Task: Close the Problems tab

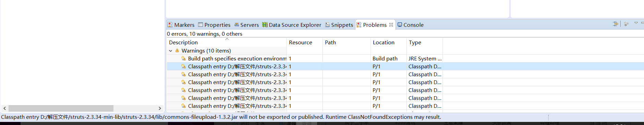Action: (x=391, y=25)
